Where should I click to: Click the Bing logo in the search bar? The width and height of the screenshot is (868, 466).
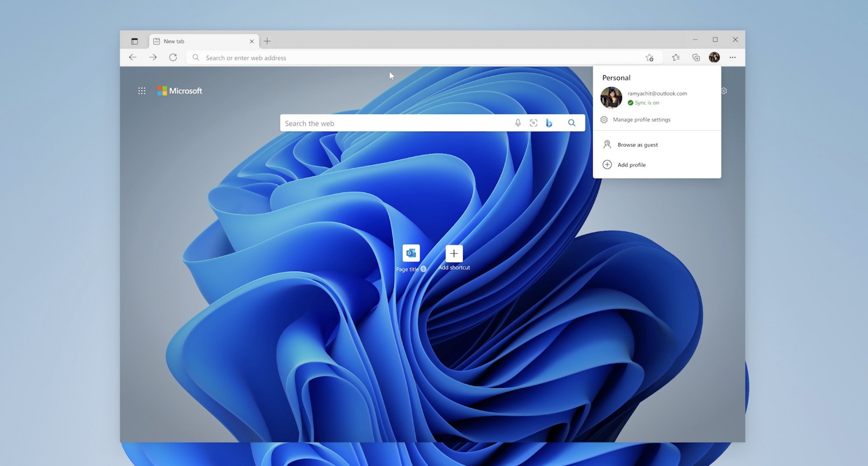coord(549,122)
